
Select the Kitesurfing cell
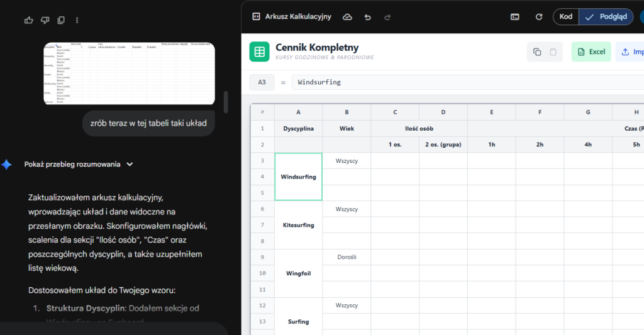coord(298,225)
